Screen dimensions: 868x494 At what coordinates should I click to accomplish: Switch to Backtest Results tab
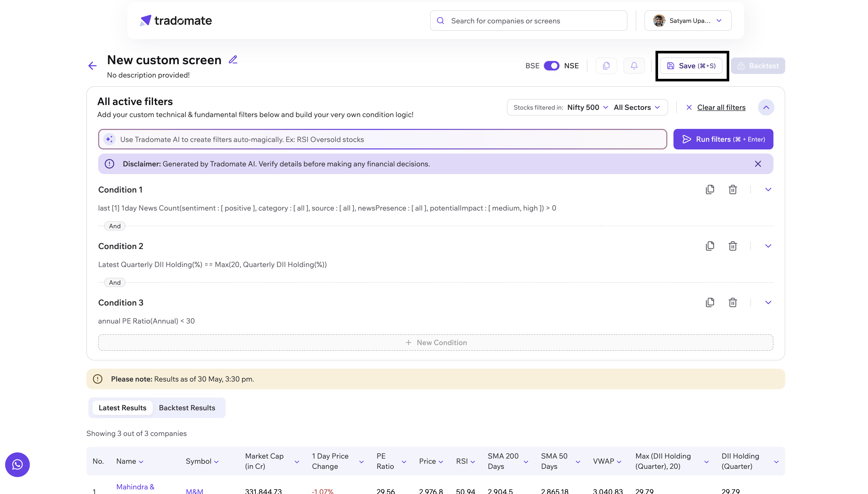(187, 408)
